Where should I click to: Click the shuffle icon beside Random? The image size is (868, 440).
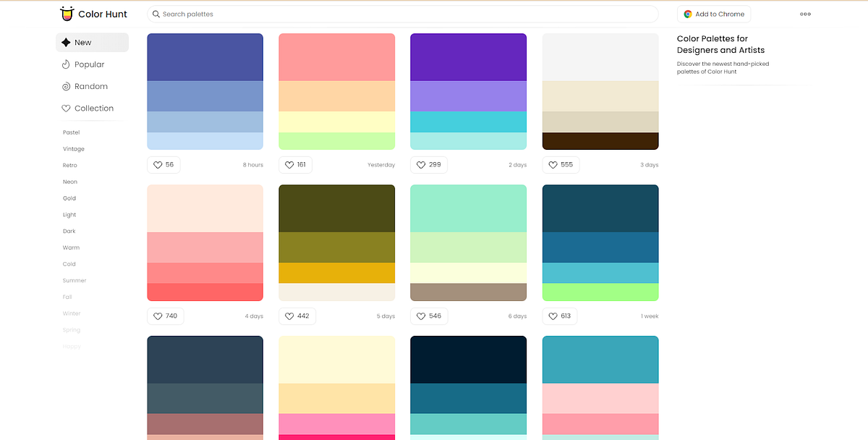coord(66,86)
